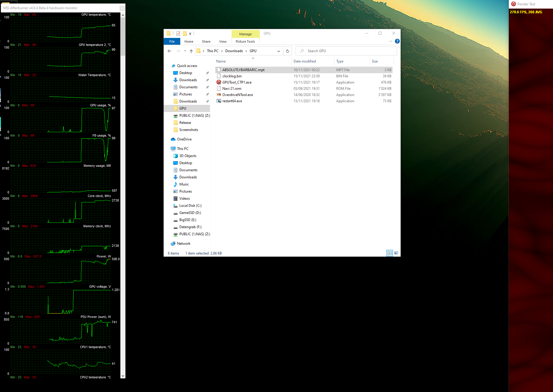The image size is (553, 392).
Task: Open the Home ribbon tab
Action: point(189,41)
